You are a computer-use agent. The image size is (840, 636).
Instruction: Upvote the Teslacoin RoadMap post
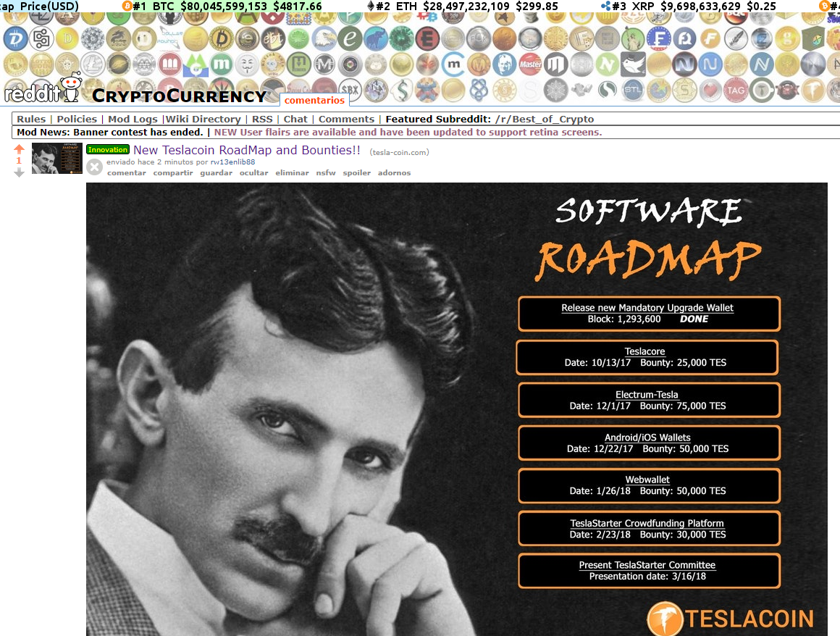pos(20,149)
